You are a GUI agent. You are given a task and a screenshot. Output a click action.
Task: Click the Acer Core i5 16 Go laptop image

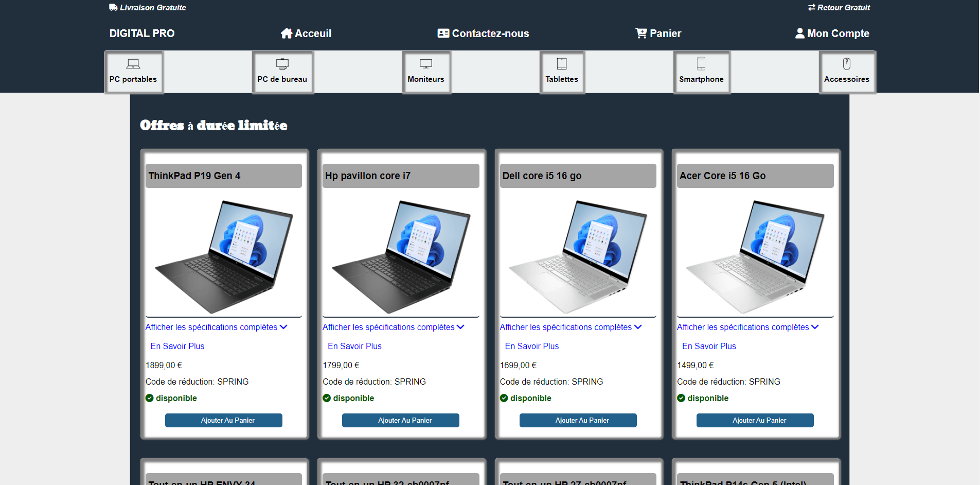(x=755, y=256)
